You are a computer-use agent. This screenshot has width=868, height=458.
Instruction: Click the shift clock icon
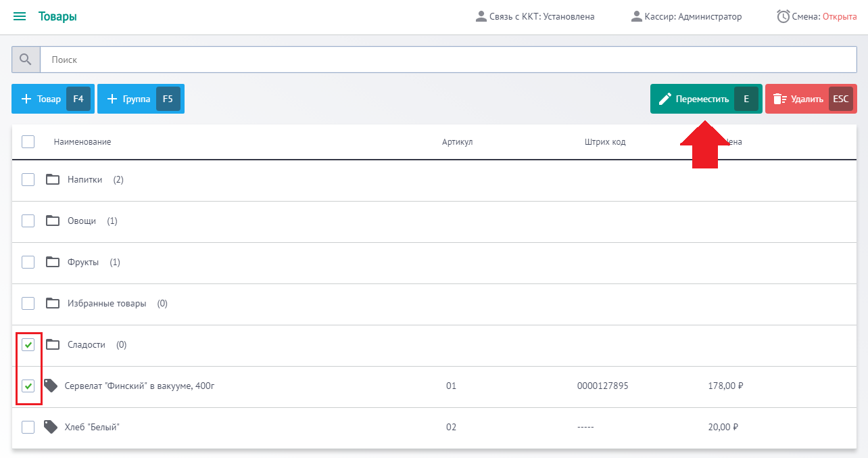tap(783, 16)
